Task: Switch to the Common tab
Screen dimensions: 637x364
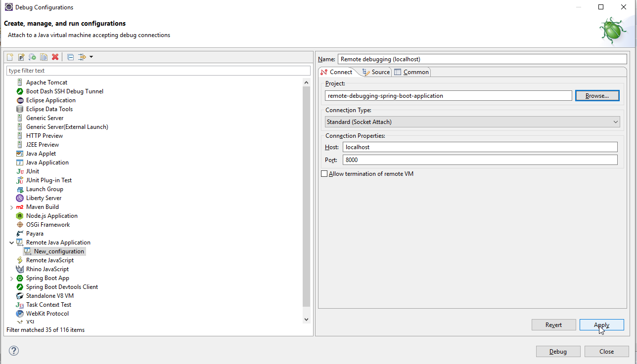Action: tap(411, 72)
